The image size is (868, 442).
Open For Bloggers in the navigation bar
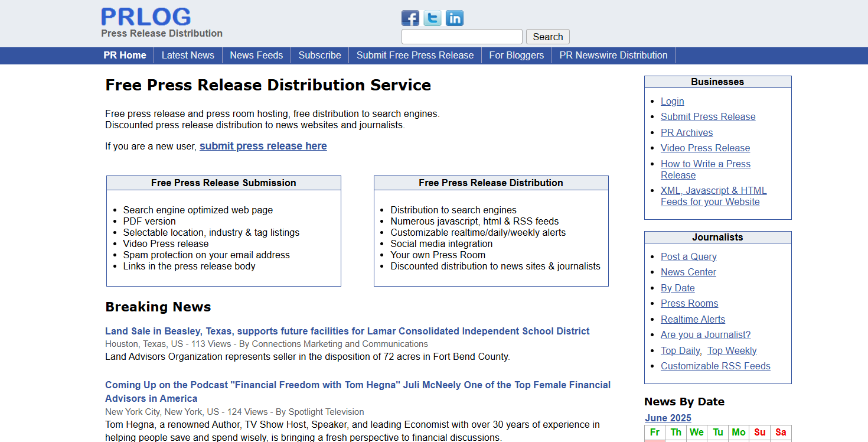pyautogui.click(x=517, y=55)
